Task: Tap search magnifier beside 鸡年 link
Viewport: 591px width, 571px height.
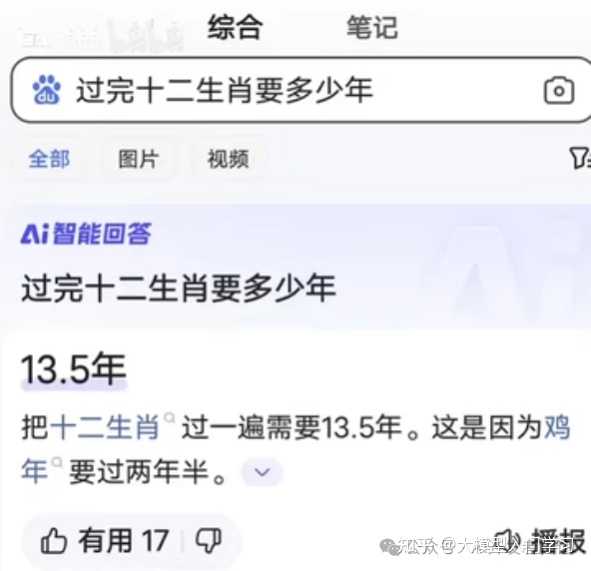Action: [x=57, y=461]
